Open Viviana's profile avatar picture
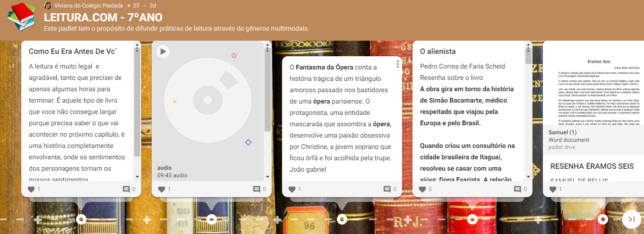 coord(48,6)
